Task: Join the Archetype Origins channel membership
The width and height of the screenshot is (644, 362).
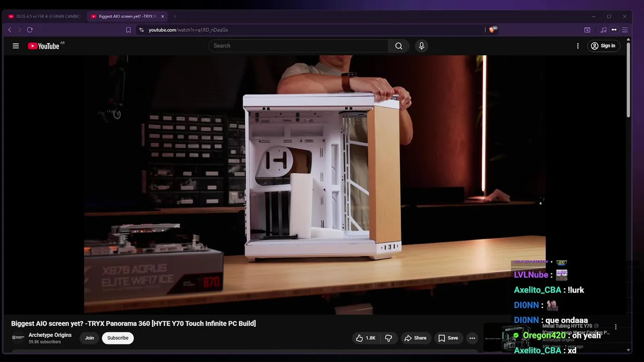Action: 90,338
